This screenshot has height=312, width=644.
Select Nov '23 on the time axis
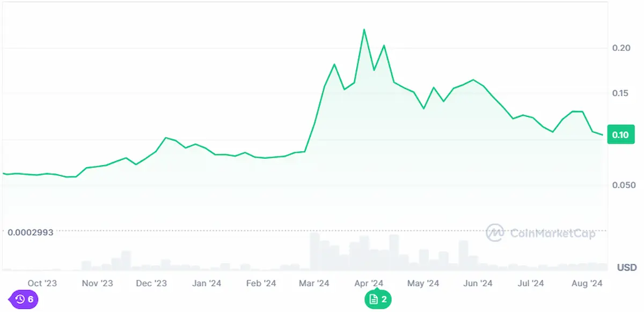[x=98, y=283]
